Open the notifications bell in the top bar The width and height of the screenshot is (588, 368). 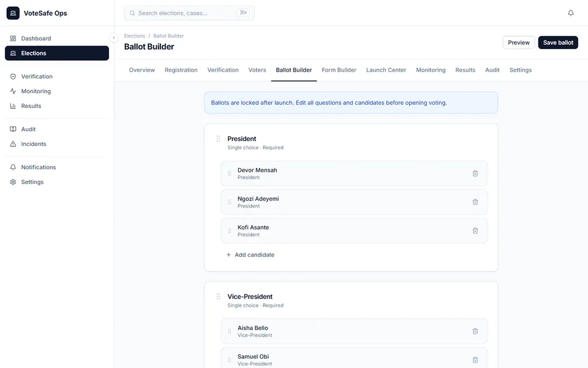pyautogui.click(x=570, y=13)
